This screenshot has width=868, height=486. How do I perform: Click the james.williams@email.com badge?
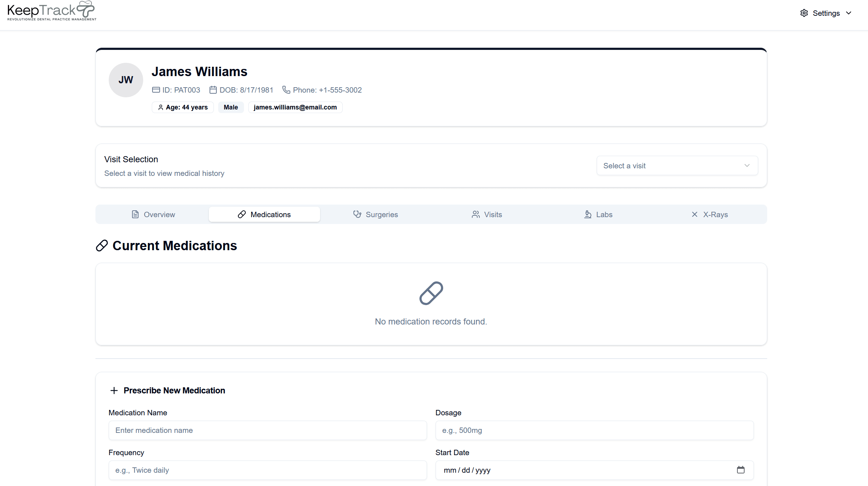pyautogui.click(x=295, y=107)
